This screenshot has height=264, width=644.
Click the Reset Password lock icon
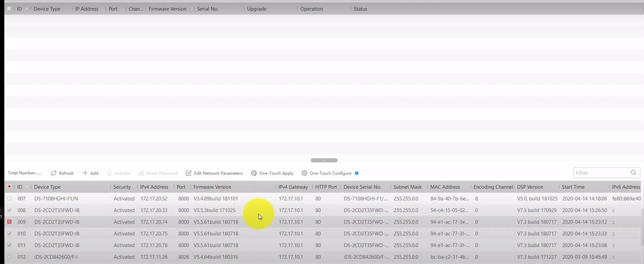tap(141, 173)
